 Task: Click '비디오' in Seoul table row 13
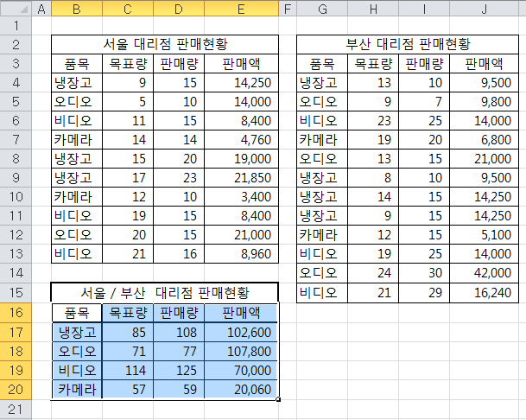tap(77, 254)
